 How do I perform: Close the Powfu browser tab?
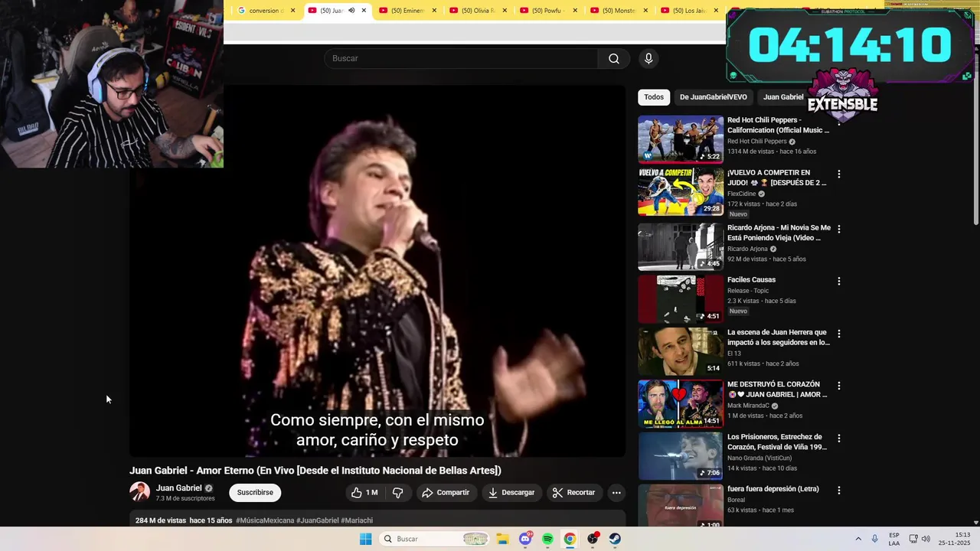tap(575, 11)
